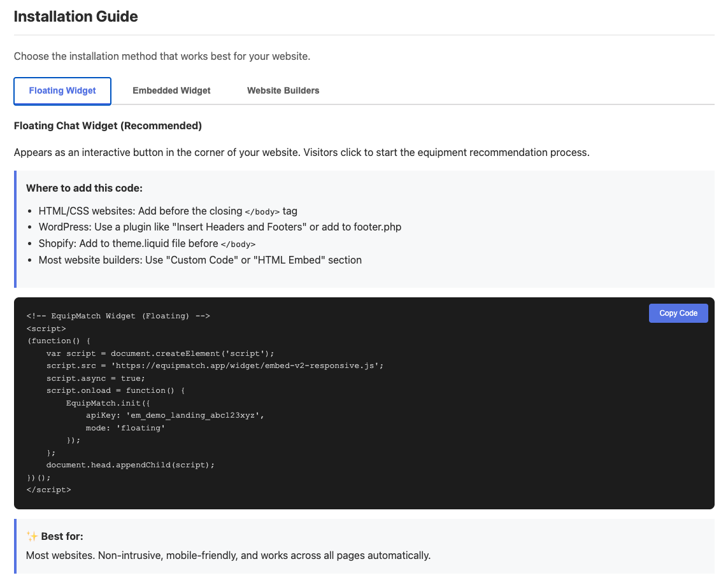
Task: Click the </body> tag in the HTML/CSS bullet
Action: [x=262, y=211]
